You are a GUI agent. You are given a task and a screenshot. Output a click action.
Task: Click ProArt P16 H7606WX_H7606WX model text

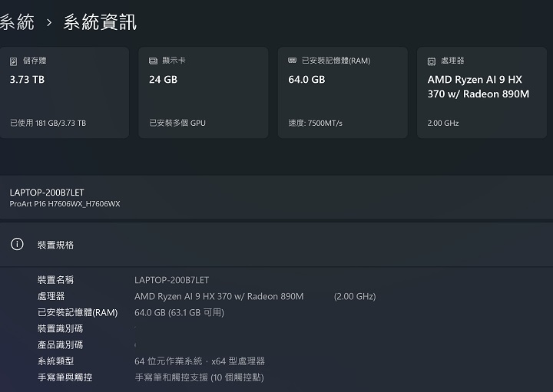pyautogui.click(x=65, y=204)
